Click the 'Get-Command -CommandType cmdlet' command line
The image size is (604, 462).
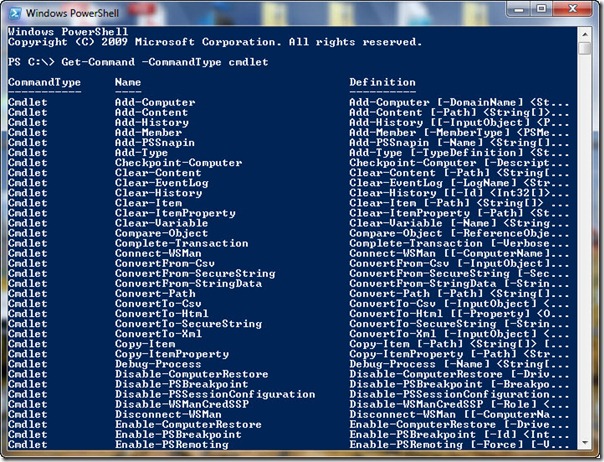(164, 62)
